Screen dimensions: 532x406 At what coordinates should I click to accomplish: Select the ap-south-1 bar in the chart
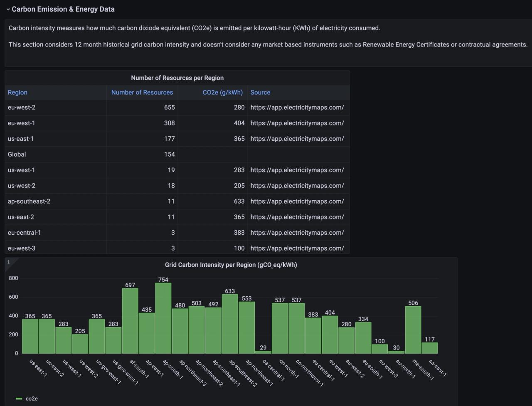tap(163, 320)
